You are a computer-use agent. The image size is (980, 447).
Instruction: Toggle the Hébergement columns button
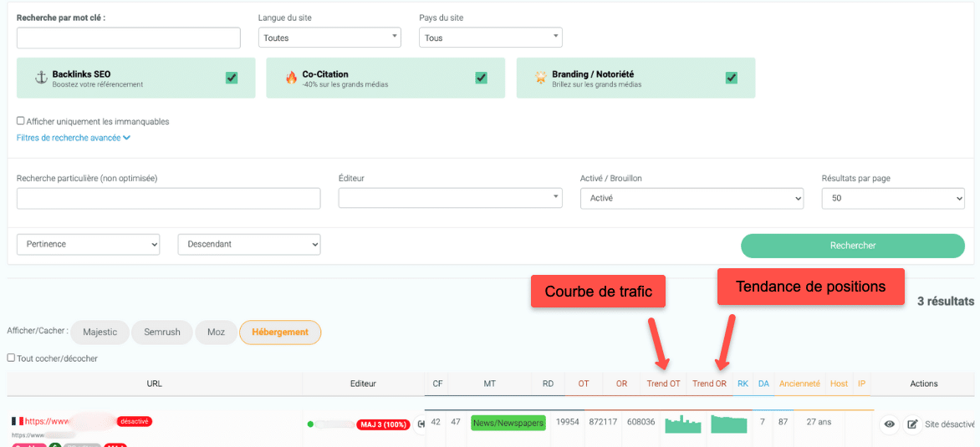click(280, 333)
